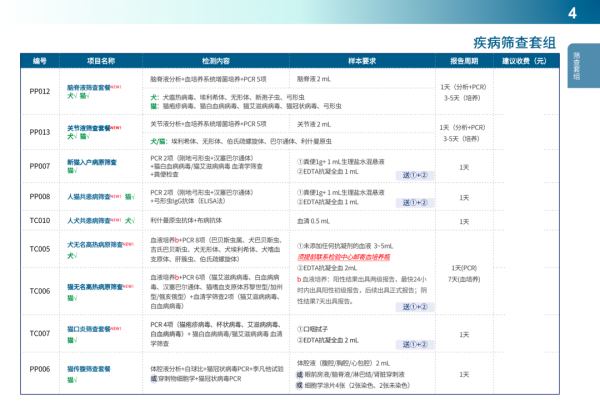
Task: Click the report period "1天" in the PP006 row
Action: (x=464, y=374)
